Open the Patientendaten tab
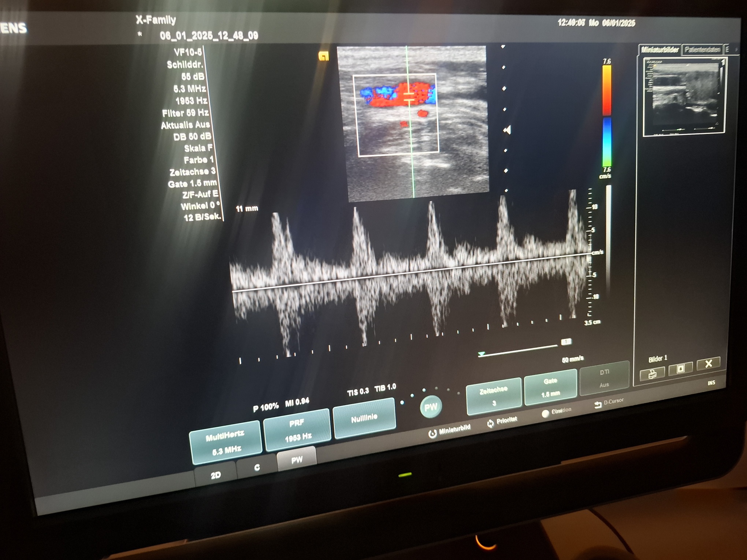This screenshot has height=560, width=747. (702, 50)
